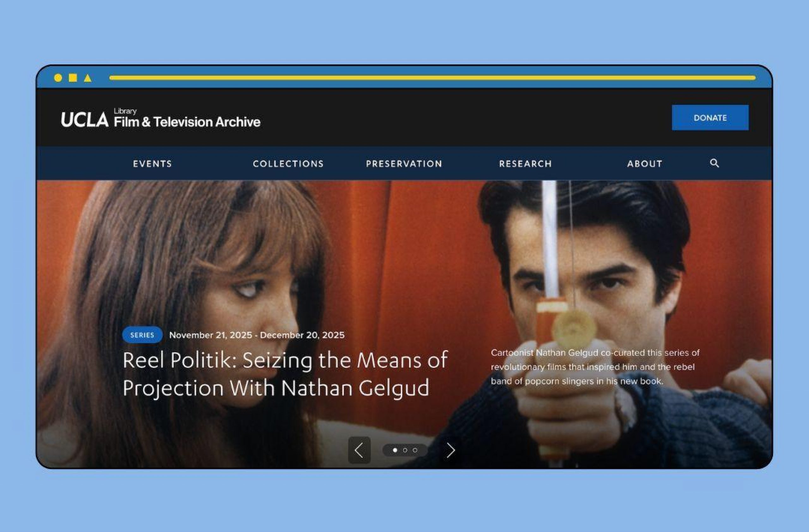This screenshot has height=532, width=809.
Task: Open the Collections menu
Action: pyautogui.click(x=288, y=164)
